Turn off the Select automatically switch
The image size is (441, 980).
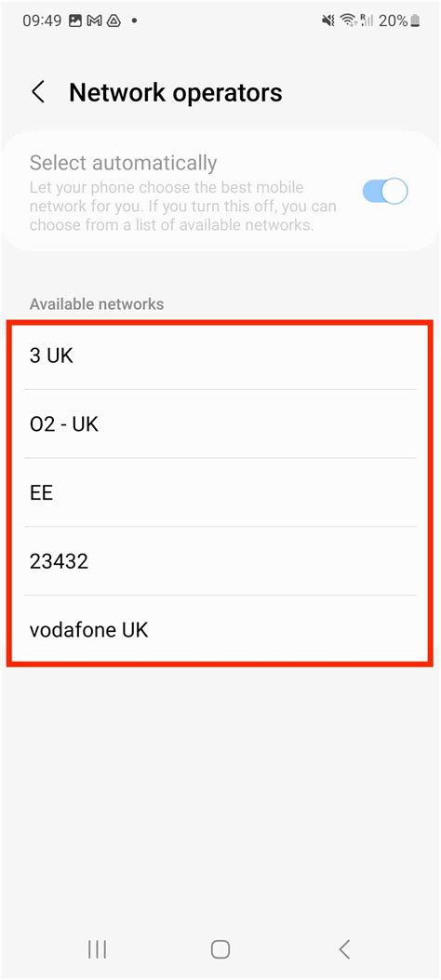click(x=385, y=191)
